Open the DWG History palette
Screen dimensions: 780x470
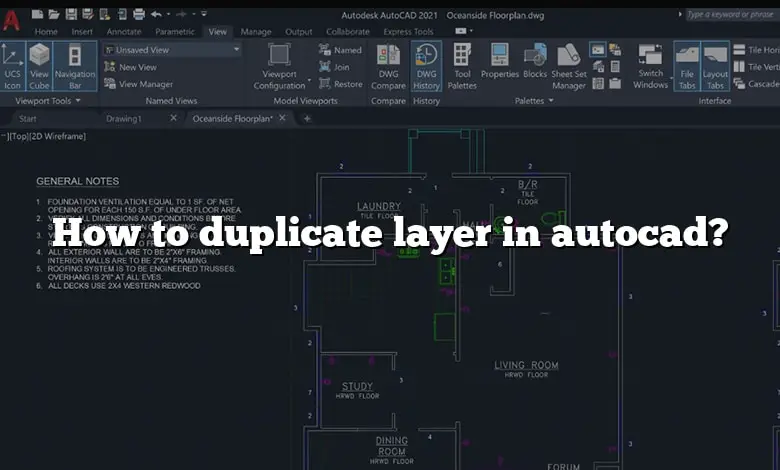(x=426, y=65)
